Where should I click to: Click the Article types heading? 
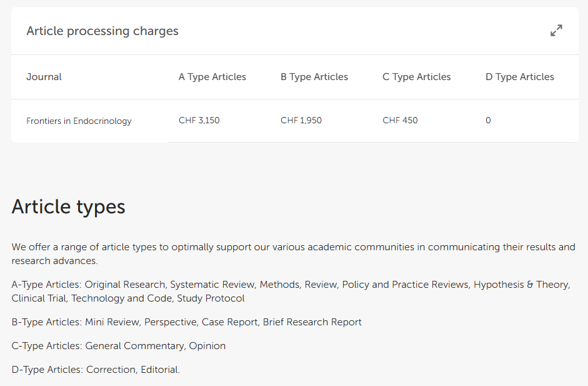(68, 207)
